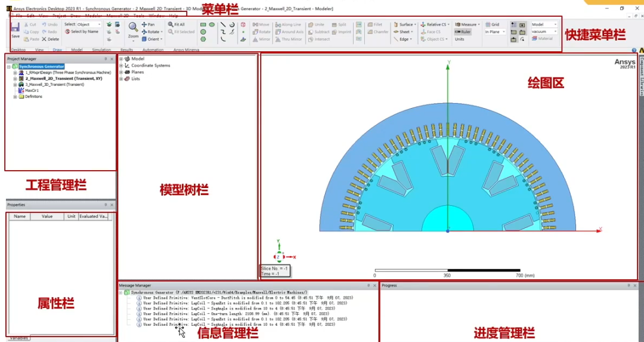Open the Surface dropdown
This screenshot has height=342, width=644.
405,24
